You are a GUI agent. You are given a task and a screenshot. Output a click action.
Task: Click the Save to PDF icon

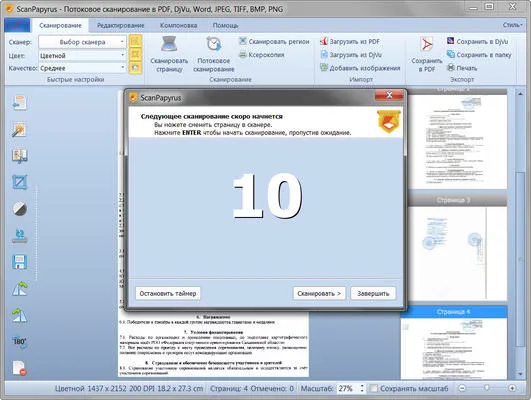point(427,45)
